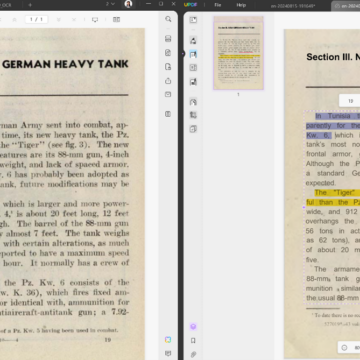Click the yellow-highlighted 'The "Tiger"' text
The height and width of the screenshot is (360, 360).
coord(334,193)
